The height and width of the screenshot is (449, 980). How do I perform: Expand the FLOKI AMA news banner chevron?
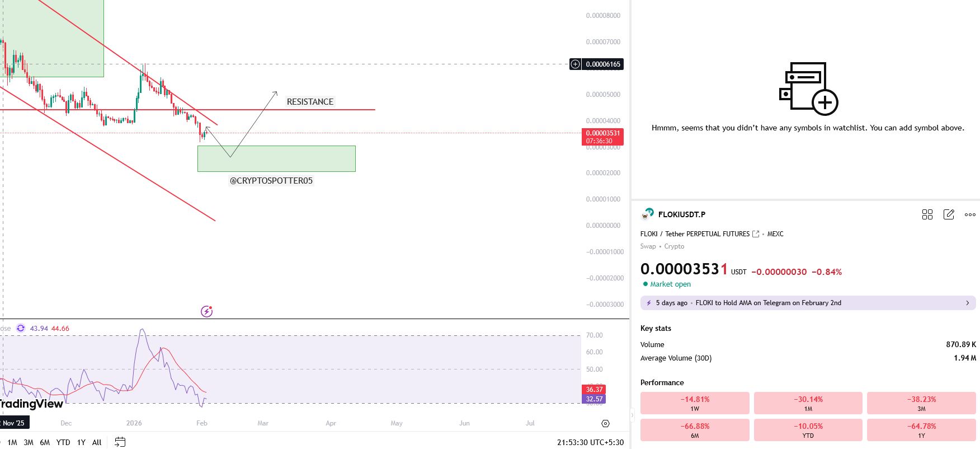tap(968, 303)
